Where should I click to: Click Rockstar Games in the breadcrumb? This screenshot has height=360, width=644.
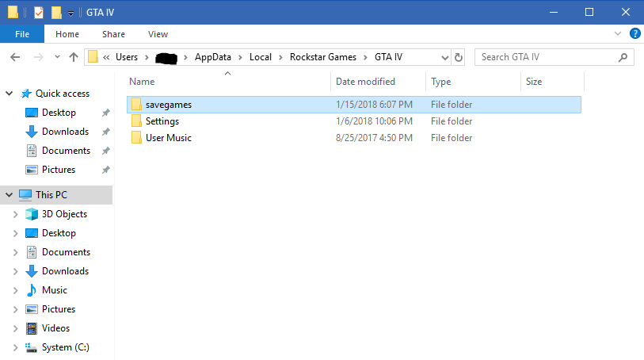point(323,57)
